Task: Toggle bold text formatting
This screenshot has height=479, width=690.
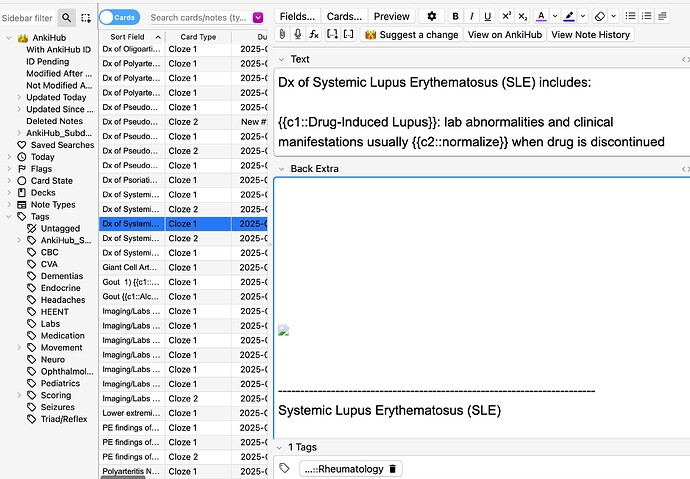Action: [x=456, y=16]
